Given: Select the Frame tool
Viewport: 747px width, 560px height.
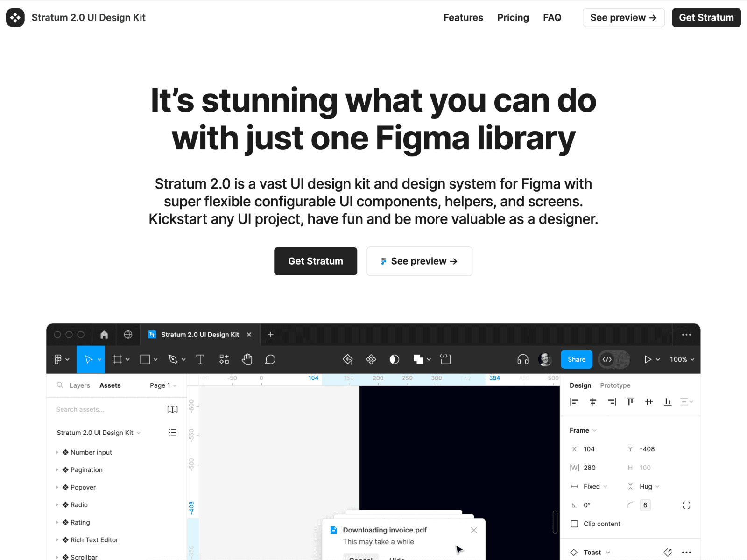Looking at the screenshot, I should pyautogui.click(x=118, y=359).
